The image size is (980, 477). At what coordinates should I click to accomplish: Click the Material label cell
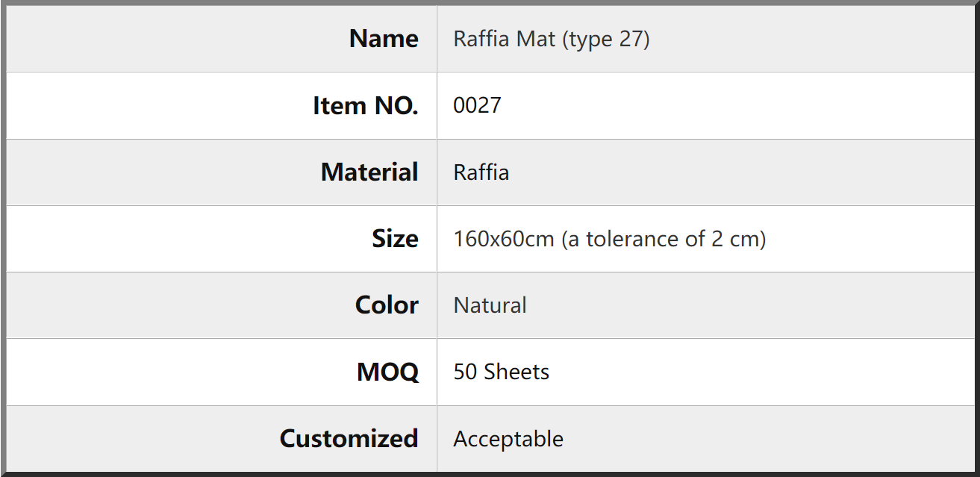(222, 172)
